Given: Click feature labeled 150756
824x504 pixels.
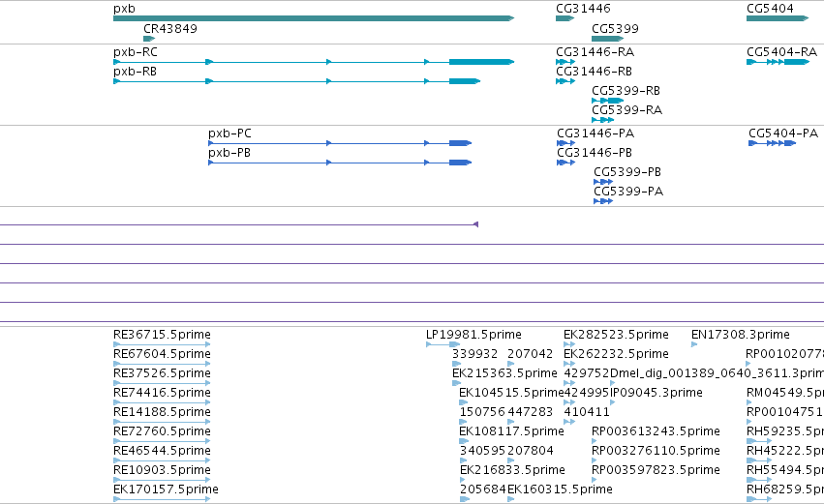Looking at the screenshot, I should (482, 413).
